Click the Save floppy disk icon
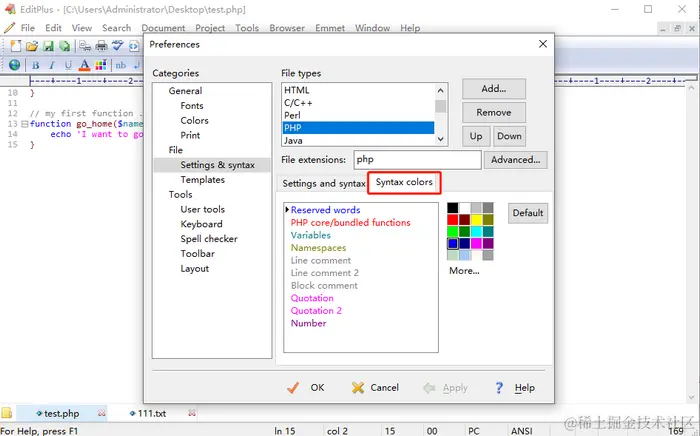The height and width of the screenshot is (436, 700). pyautogui.click(x=48, y=46)
